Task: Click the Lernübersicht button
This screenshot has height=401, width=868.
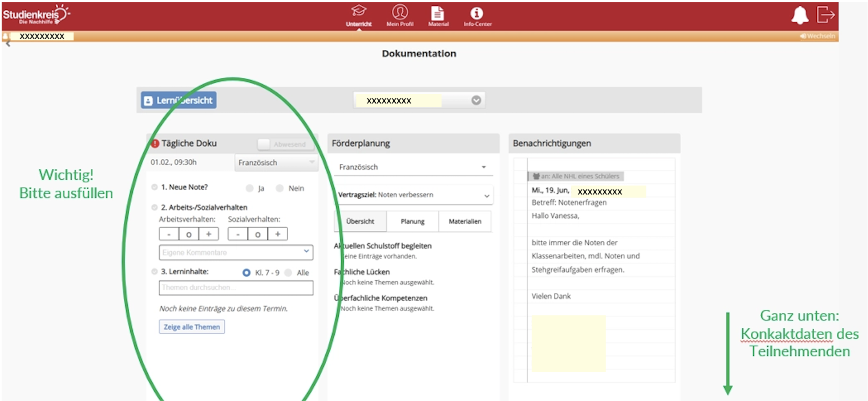Action: pos(179,100)
